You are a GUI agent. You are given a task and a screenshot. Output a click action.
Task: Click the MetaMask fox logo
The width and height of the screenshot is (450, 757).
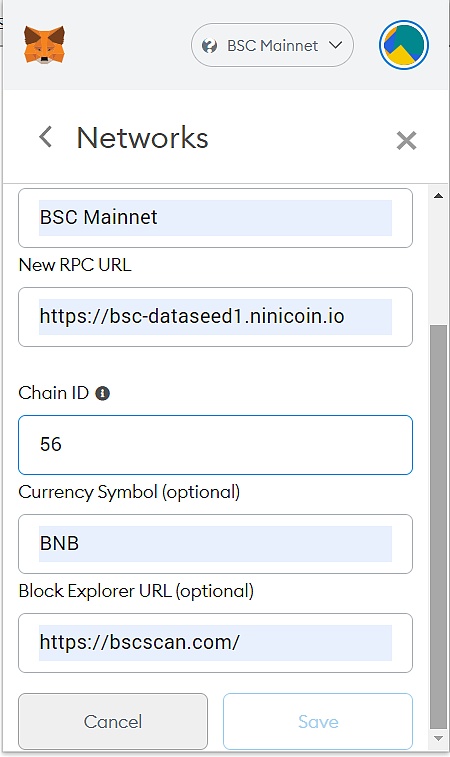pyautogui.click(x=44, y=45)
